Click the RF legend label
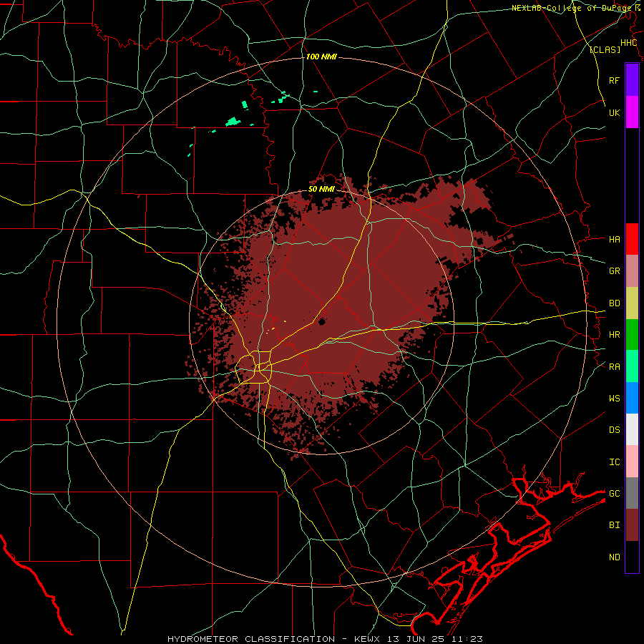Screen dimensions: 644x644 click(x=614, y=80)
